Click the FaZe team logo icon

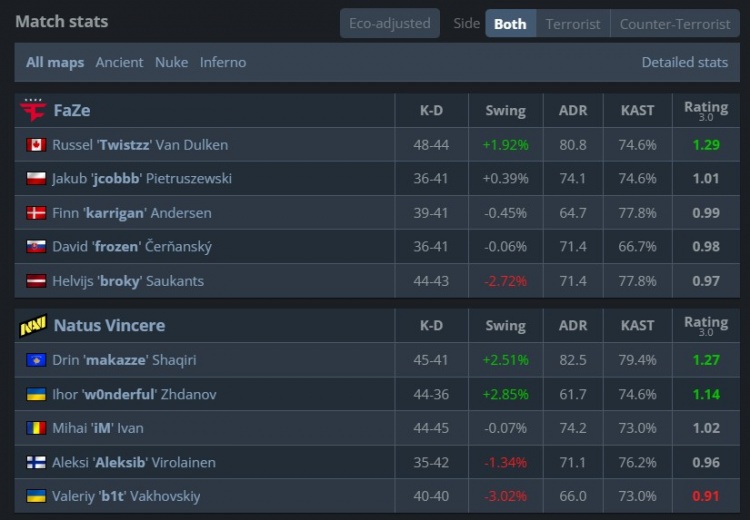tap(33, 110)
